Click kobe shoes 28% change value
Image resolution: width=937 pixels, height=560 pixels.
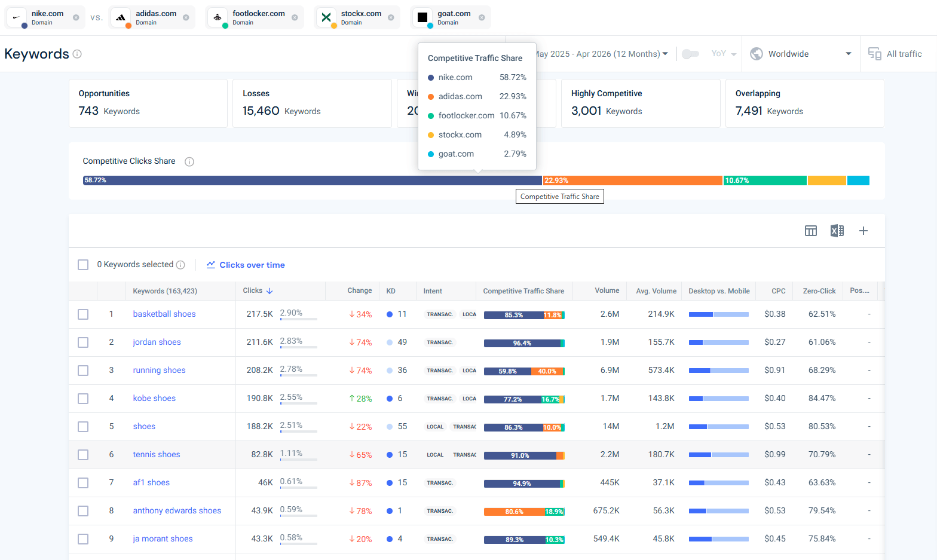(x=361, y=399)
